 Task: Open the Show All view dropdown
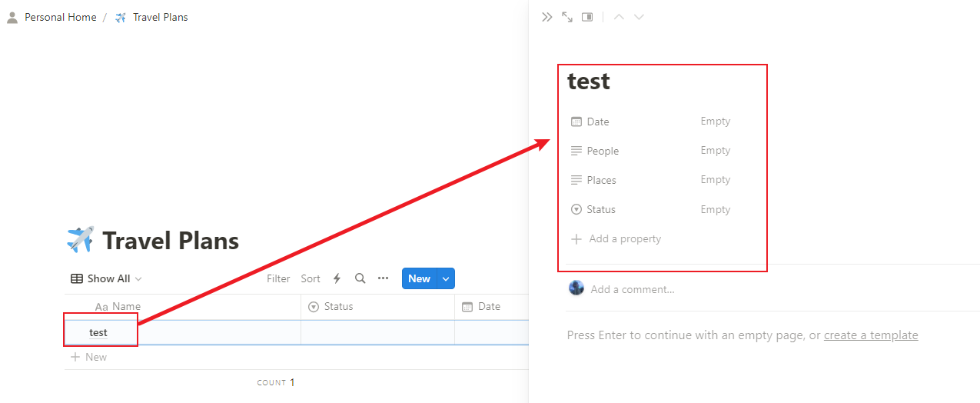click(107, 278)
